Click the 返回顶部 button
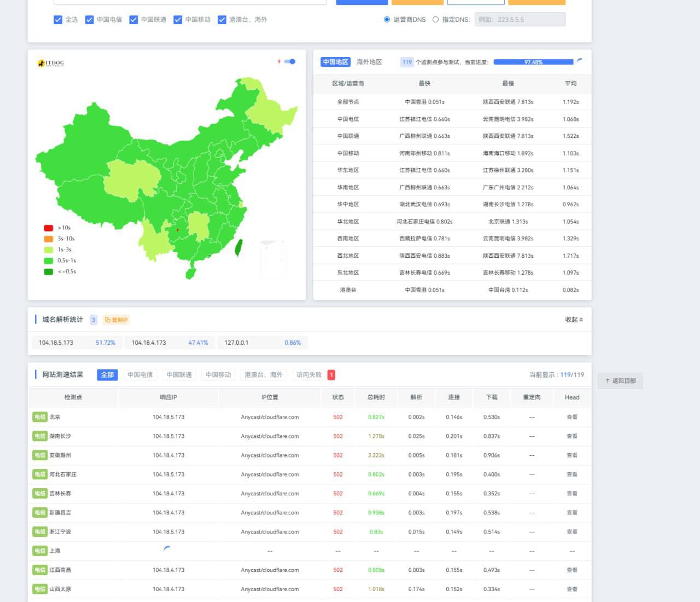This screenshot has height=602, width=700. [x=620, y=381]
